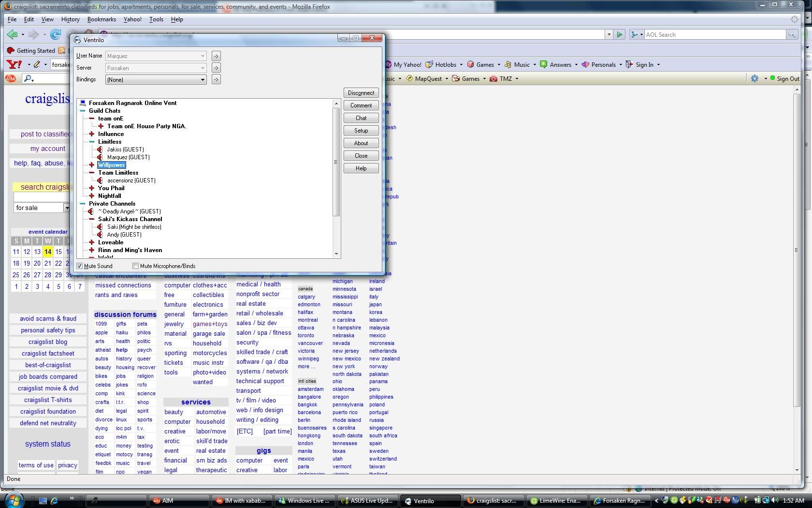Enable Mute Microphone/Binds checkbox

[136, 266]
